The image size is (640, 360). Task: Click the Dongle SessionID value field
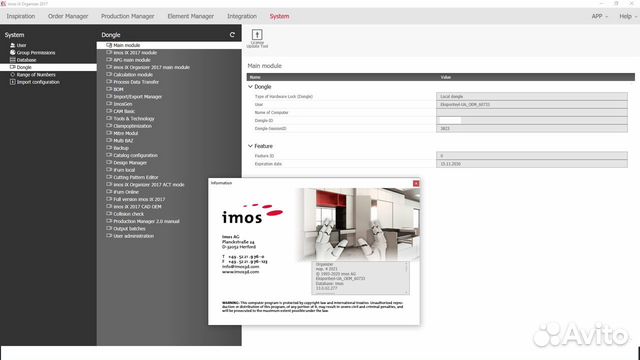532,129
